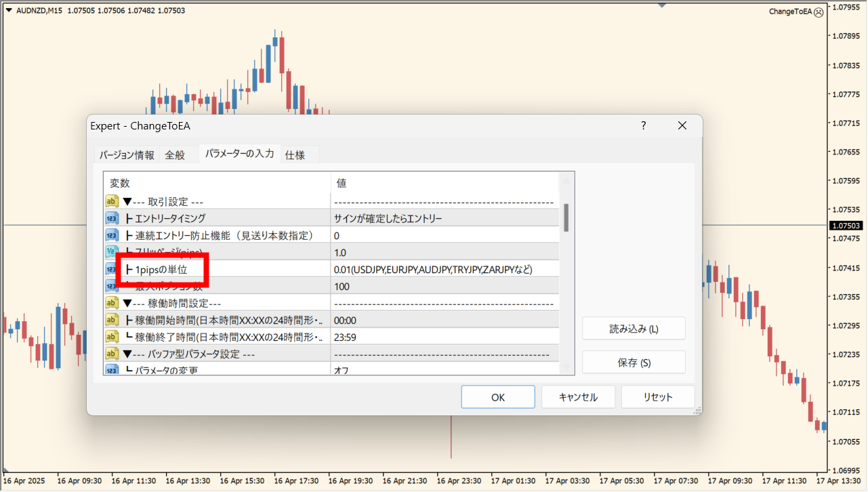The height and width of the screenshot is (492, 868).
Task: Click the 保存 (S) button
Action: tap(634, 363)
